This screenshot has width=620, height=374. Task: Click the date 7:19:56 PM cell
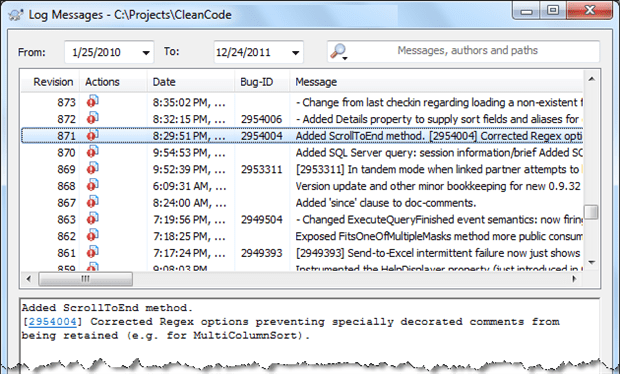[189, 219]
